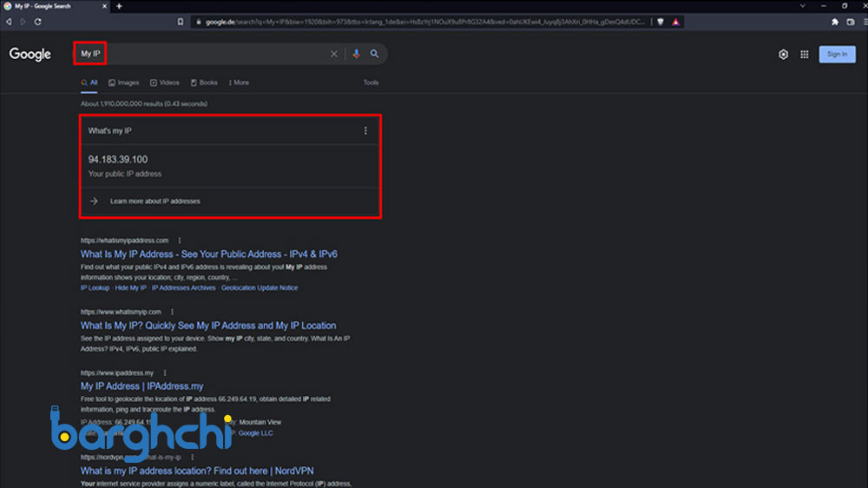The height and width of the screenshot is (488, 868).
Task: Reload the page in the browser
Action: (38, 22)
